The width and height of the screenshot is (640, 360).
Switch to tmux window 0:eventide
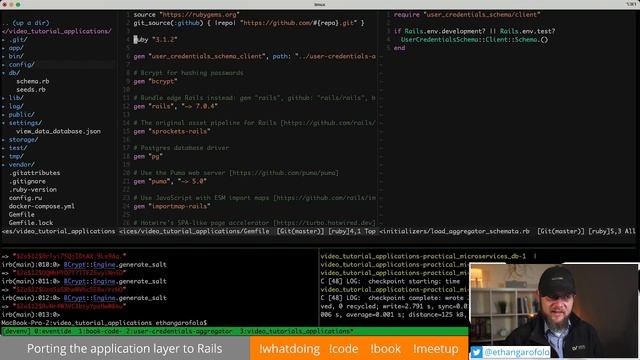53,331
